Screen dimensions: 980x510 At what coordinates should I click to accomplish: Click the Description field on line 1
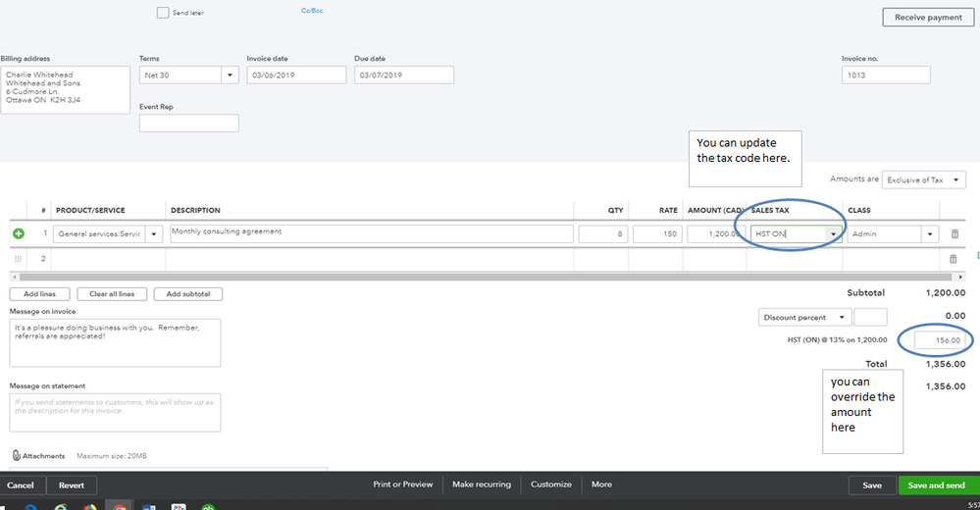pyautogui.click(x=371, y=233)
